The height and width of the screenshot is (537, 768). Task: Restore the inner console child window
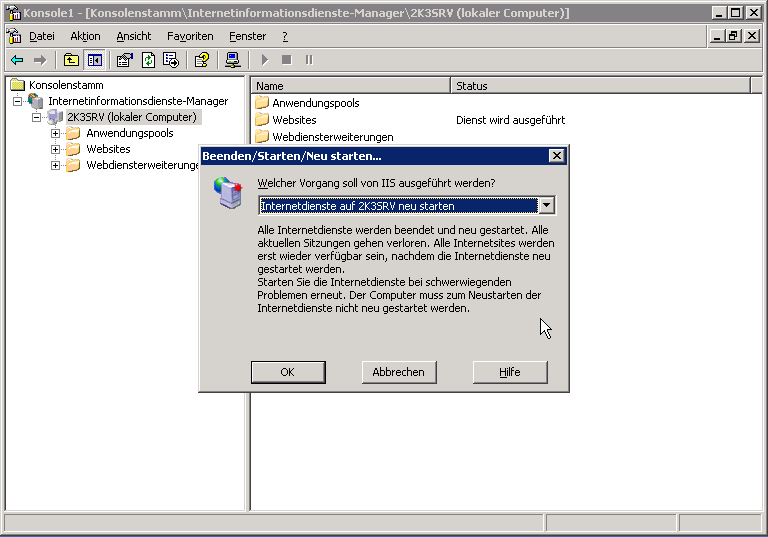[x=733, y=36]
